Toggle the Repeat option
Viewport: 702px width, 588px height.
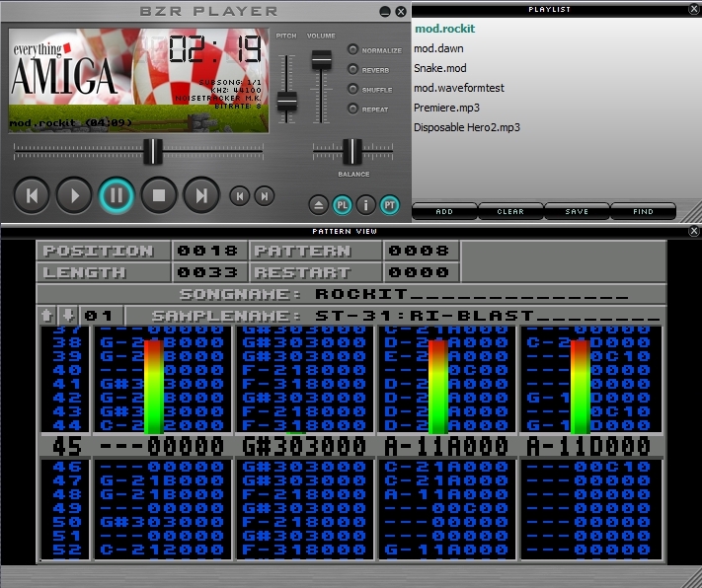pos(353,109)
